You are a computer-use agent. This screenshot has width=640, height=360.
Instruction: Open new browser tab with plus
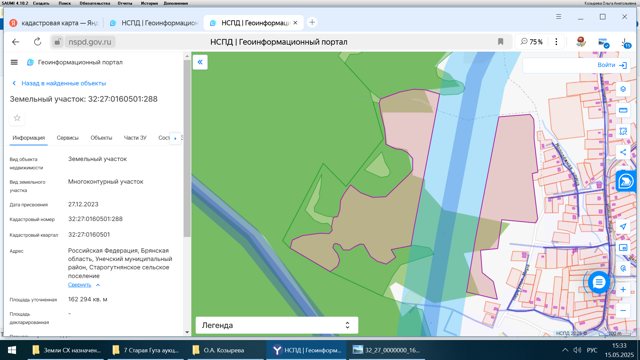click(312, 22)
